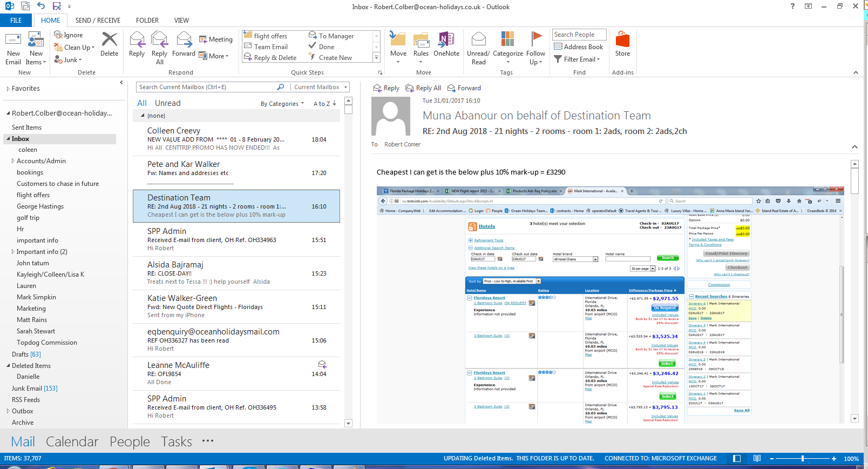Forward the message using the ribbon
Screen dimensions: 868x469
pos(184,44)
